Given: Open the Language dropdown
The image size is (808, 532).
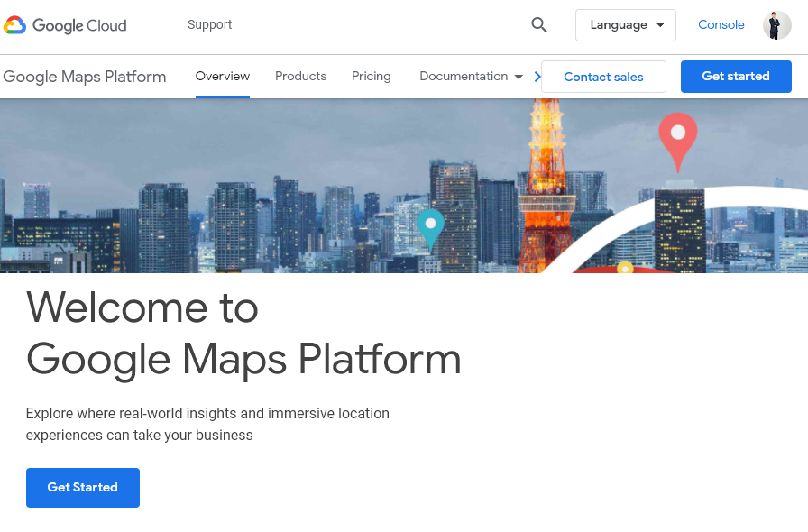Looking at the screenshot, I should [x=625, y=25].
